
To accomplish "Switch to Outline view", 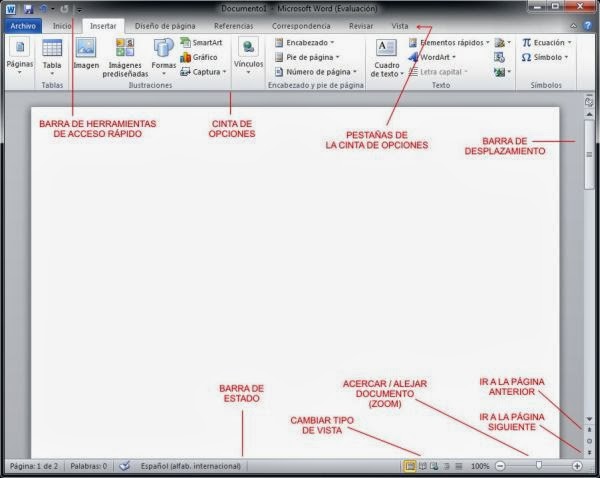I will tap(447, 466).
